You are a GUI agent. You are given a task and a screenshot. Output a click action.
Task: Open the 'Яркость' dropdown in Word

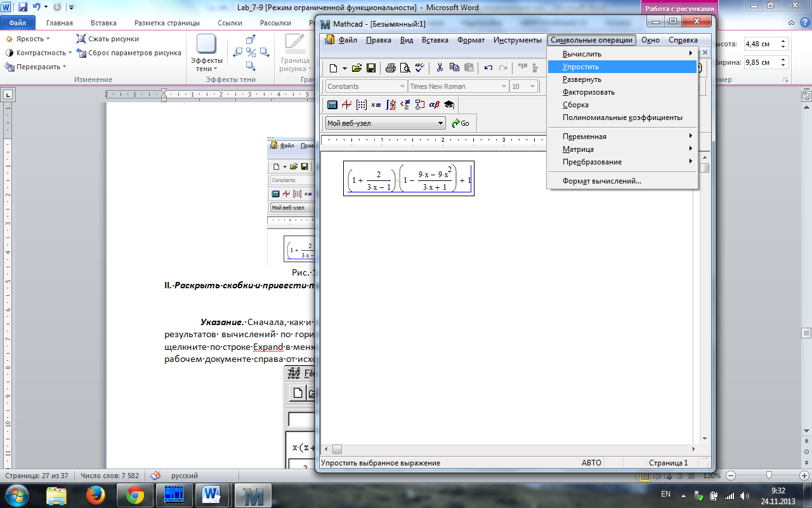[28, 39]
